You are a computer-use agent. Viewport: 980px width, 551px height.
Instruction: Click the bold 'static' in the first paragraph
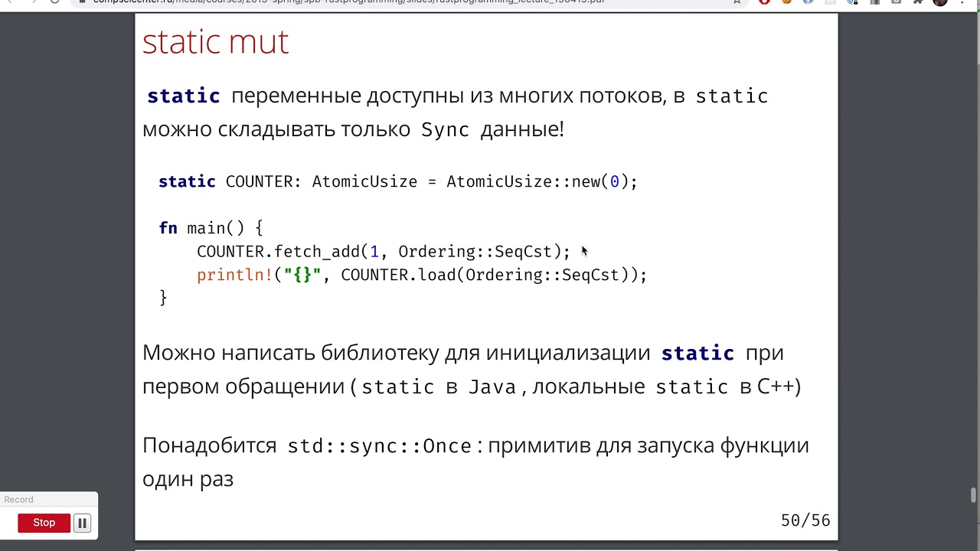pyautogui.click(x=183, y=96)
